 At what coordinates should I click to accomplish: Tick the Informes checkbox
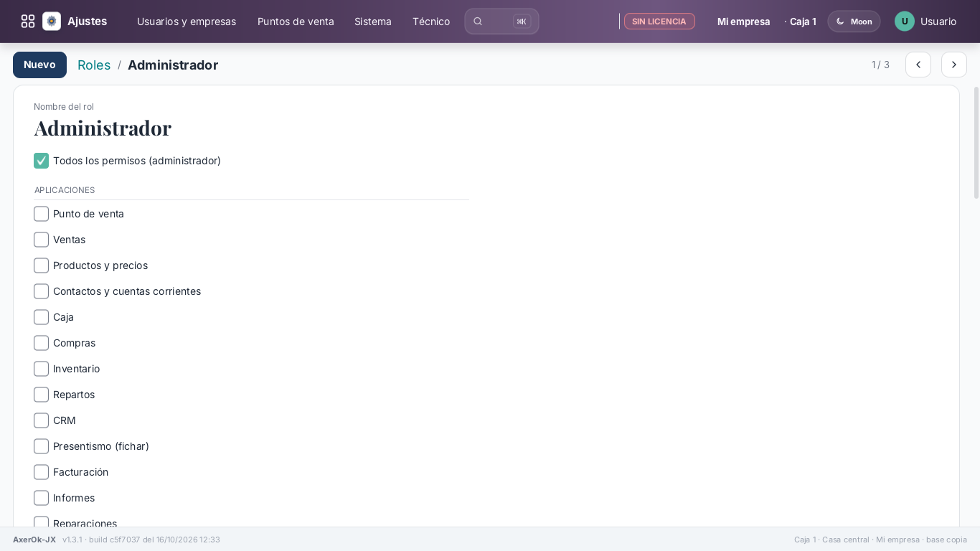(42, 498)
